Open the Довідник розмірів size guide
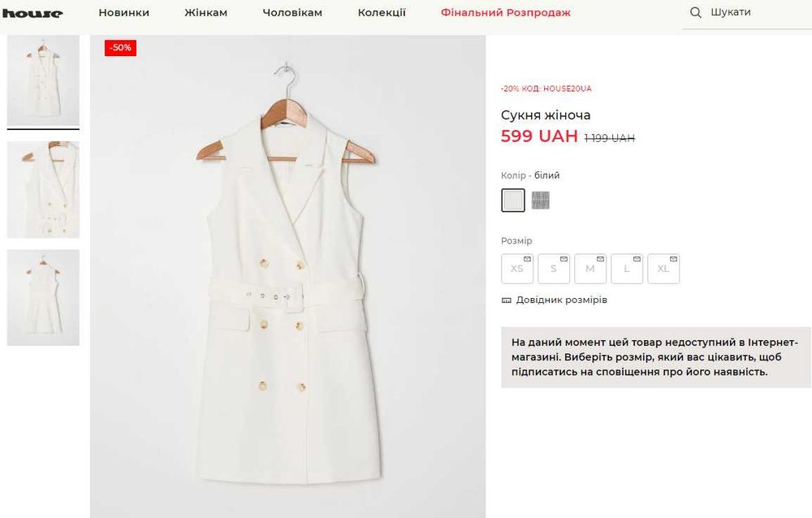 (x=561, y=300)
